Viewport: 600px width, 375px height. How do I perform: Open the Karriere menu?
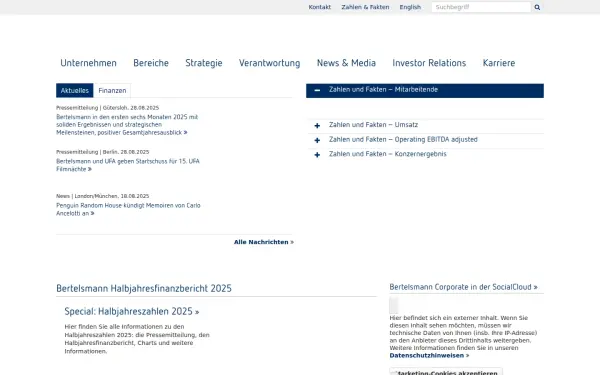[x=499, y=63]
